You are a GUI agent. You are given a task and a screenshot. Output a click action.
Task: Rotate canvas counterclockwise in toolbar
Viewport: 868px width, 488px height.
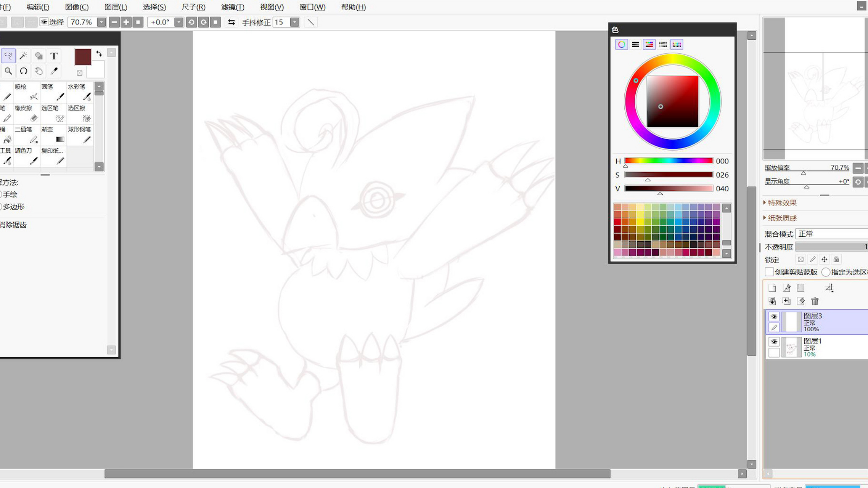point(191,22)
